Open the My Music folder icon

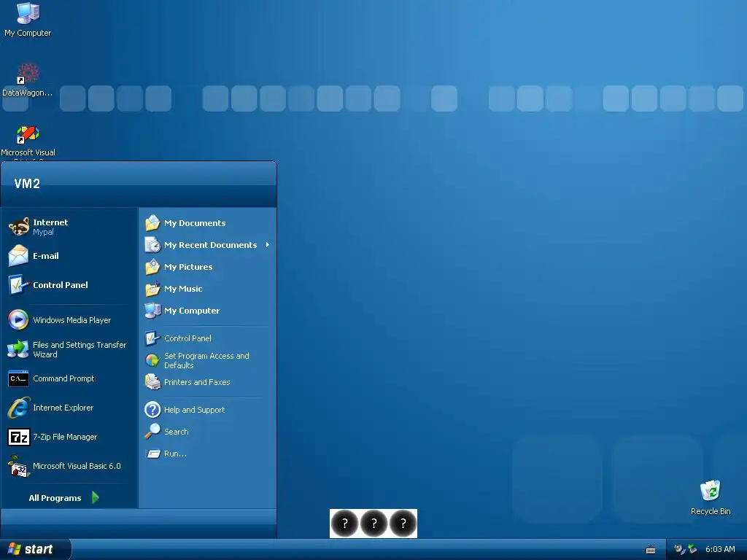point(152,289)
